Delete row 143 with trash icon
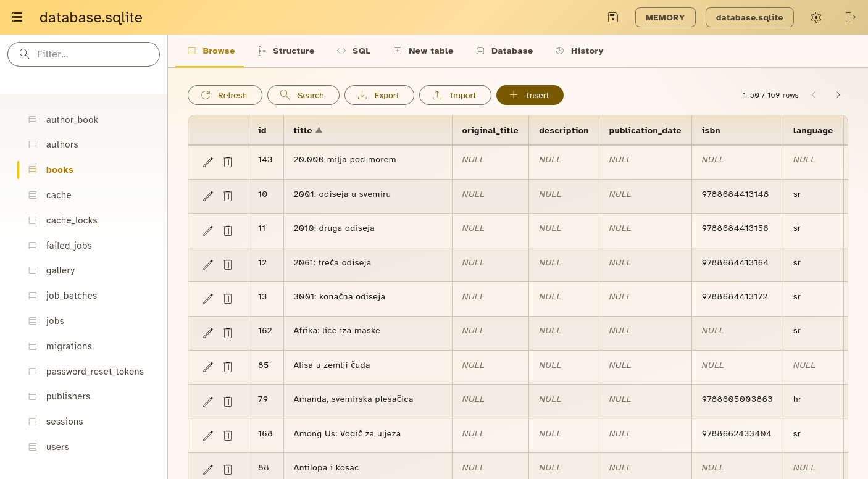 (x=228, y=162)
